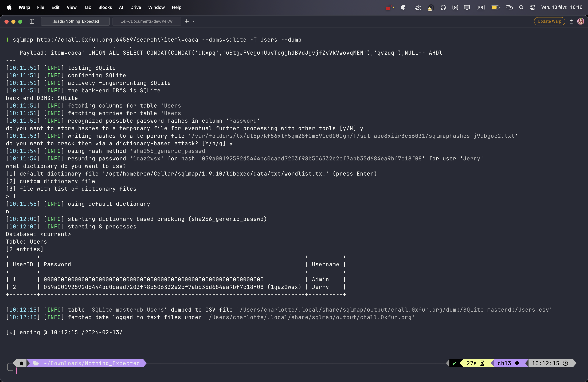Open the AI menu
Viewport: 588px width, 382px height.
pos(121,7)
